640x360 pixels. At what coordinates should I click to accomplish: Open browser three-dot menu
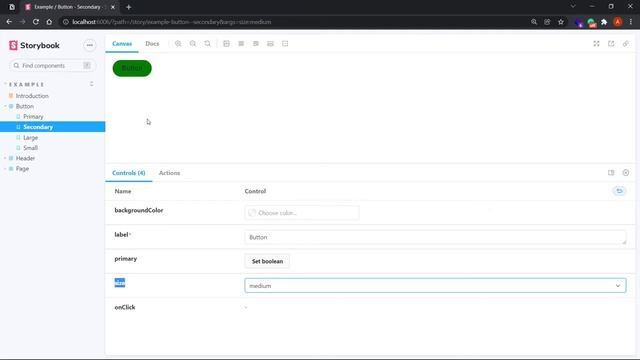pyautogui.click(x=631, y=22)
